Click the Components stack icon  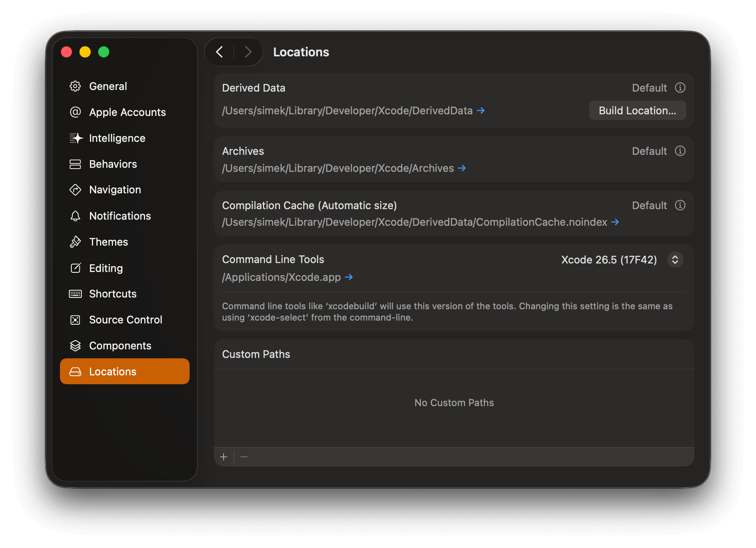click(x=75, y=346)
